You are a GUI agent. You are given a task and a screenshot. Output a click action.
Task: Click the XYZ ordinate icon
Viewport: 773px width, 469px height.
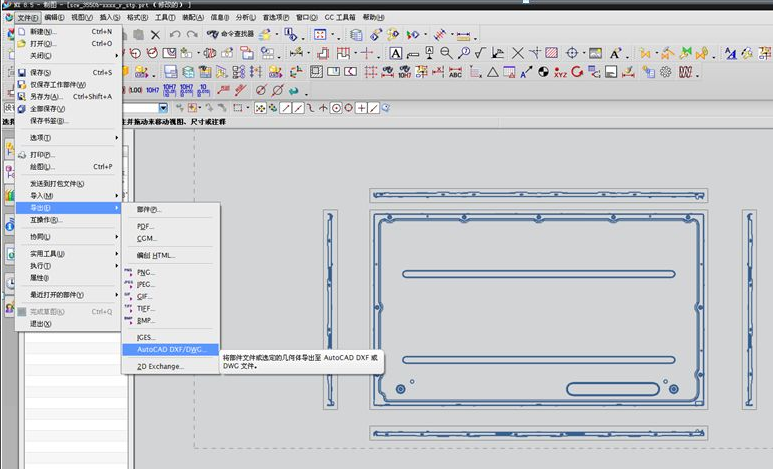[x=560, y=72]
